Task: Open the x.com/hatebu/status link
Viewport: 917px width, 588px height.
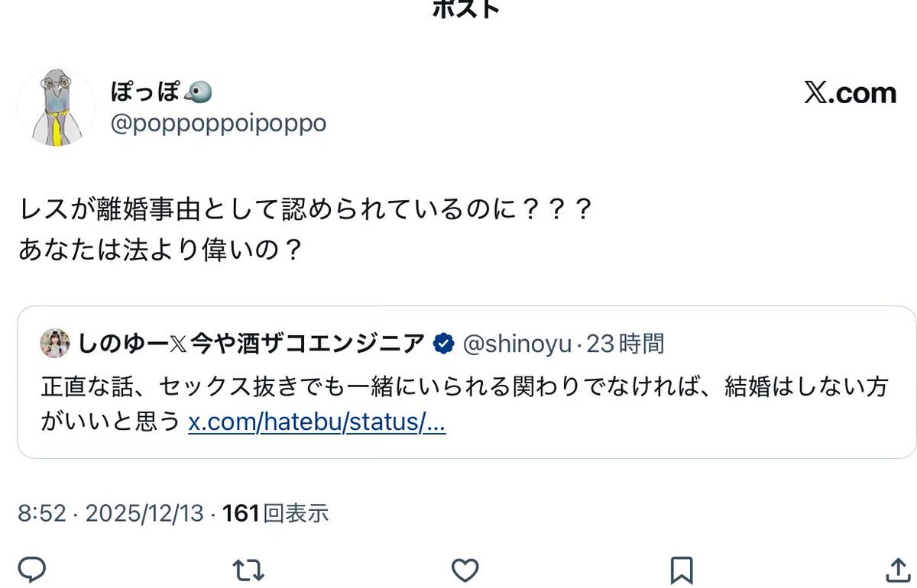Action: point(316,423)
